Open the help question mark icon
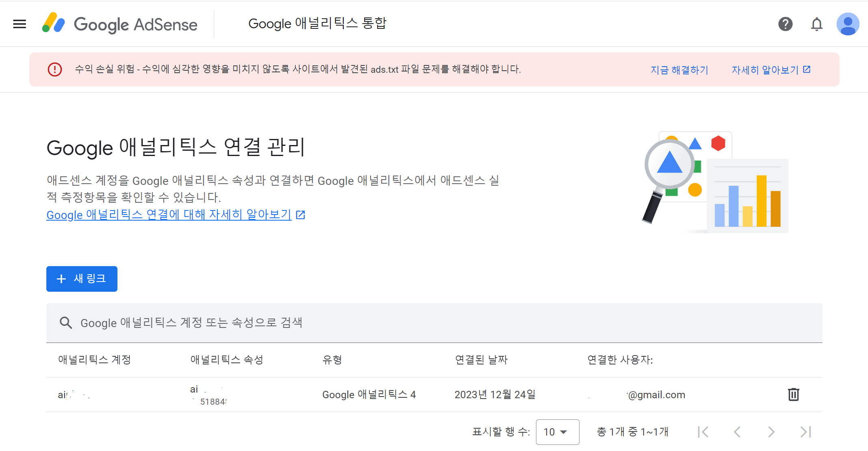This screenshot has width=868, height=451. [x=785, y=24]
